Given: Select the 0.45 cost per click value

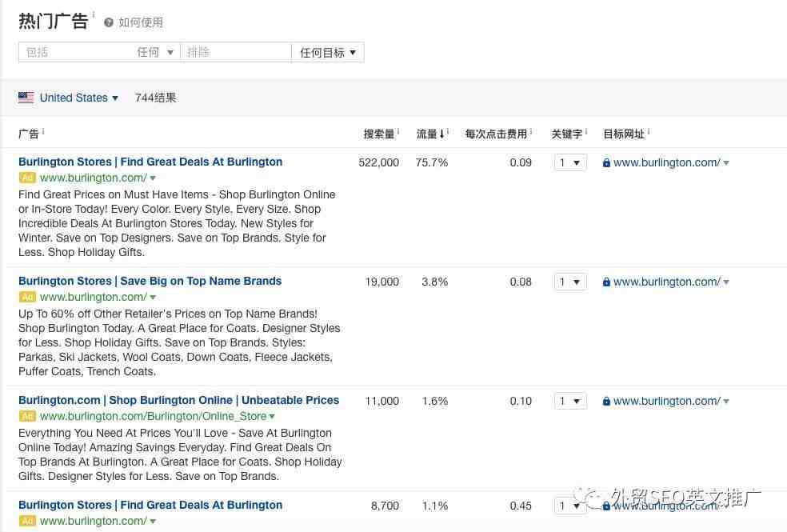Looking at the screenshot, I should pos(521,506).
